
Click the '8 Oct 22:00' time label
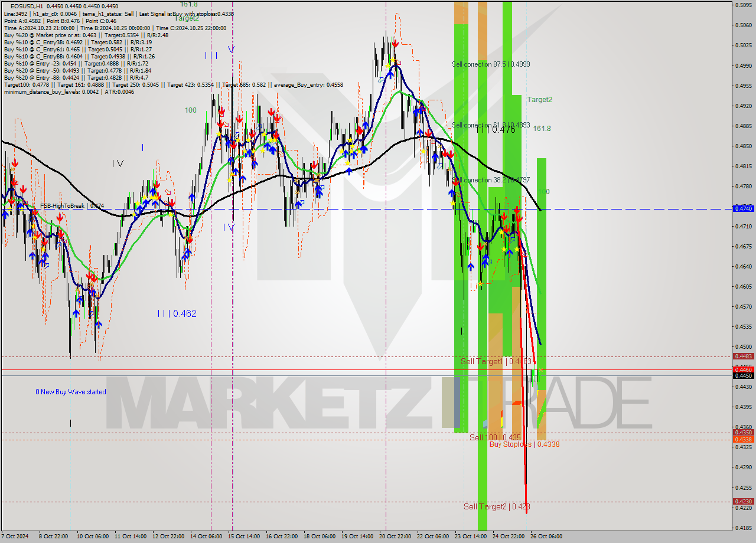[x=53, y=537]
